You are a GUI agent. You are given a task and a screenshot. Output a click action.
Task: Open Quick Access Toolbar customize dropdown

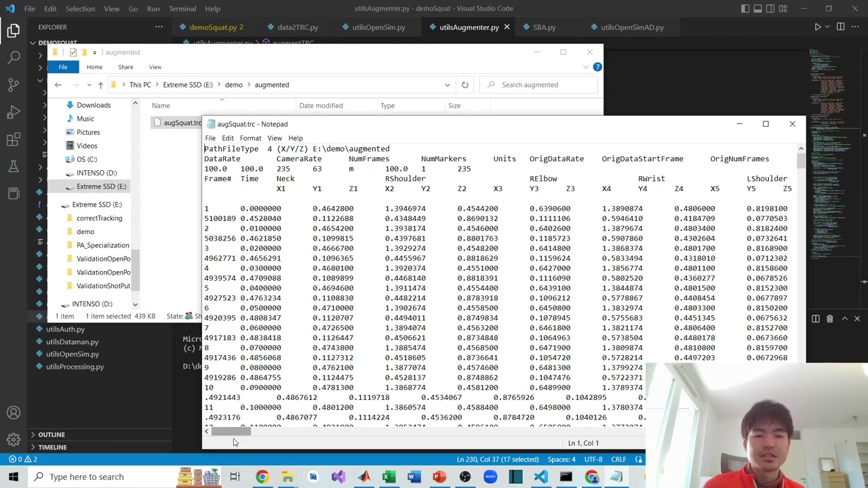pyautogui.click(x=94, y=52)
